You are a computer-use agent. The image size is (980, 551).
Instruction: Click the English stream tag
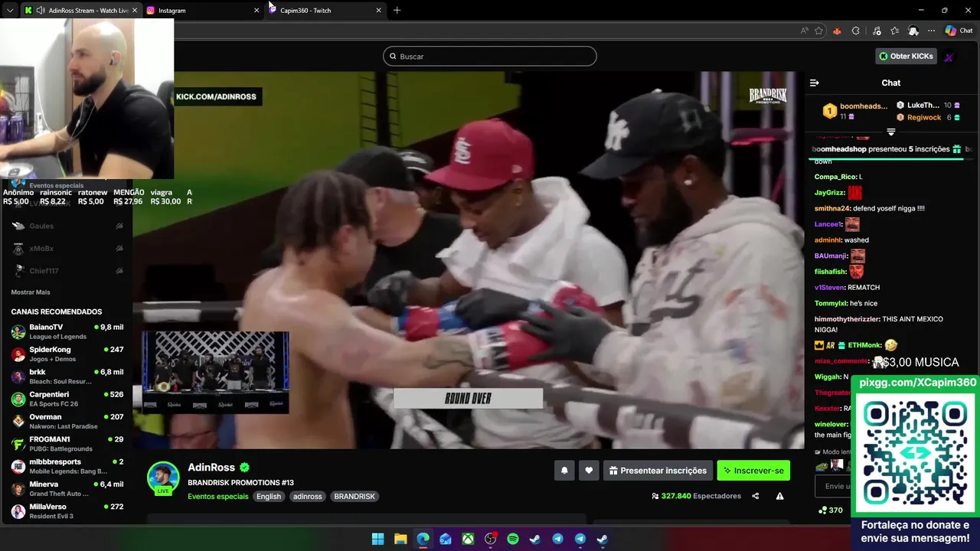(269, 497)
